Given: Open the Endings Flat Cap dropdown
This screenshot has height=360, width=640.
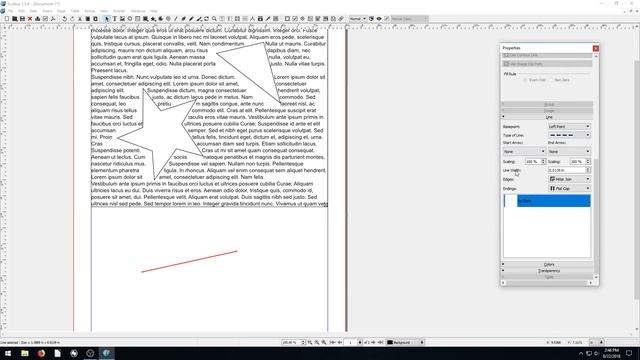Looking at the screenshot, I should 569,189.
